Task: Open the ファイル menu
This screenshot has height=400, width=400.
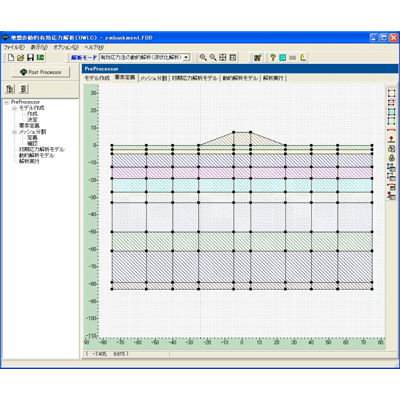Action: (14, 47)
